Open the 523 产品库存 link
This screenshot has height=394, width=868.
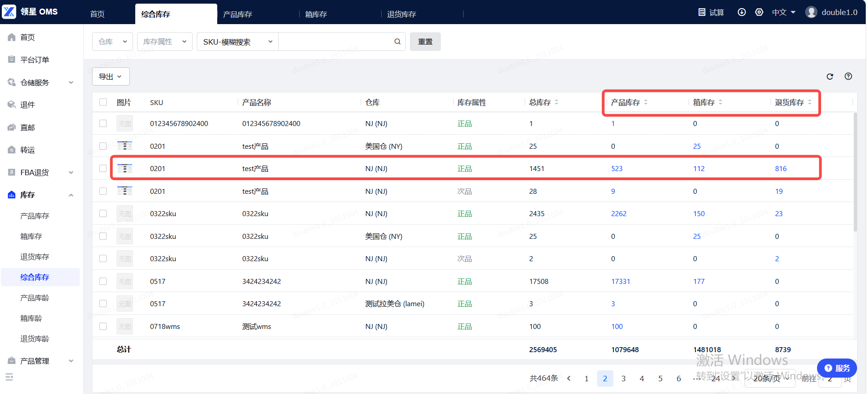pos(617,168)
